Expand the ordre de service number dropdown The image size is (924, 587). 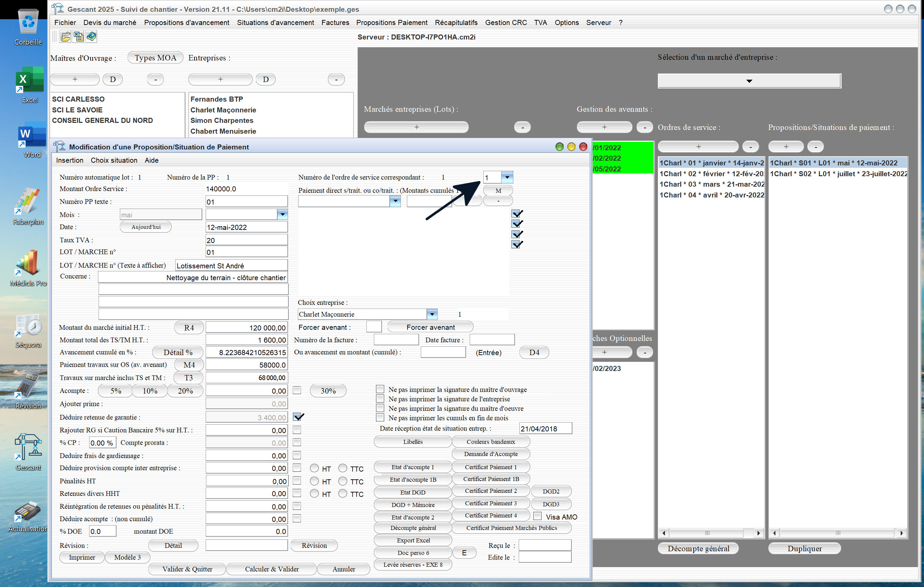pos(507,178)
